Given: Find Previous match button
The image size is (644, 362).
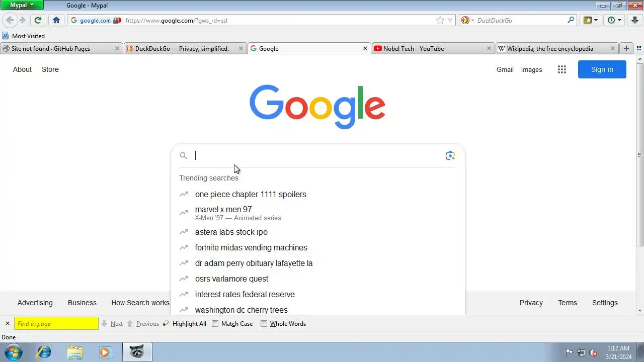Looking at the screenshot, I should tap(142, 323).
